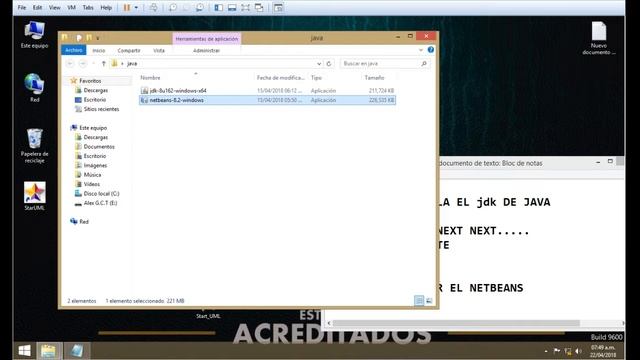The width and height of the screenshot is (640, 360).
Task: Go up one folder level arrow
Action: click(x=104, y=64)
